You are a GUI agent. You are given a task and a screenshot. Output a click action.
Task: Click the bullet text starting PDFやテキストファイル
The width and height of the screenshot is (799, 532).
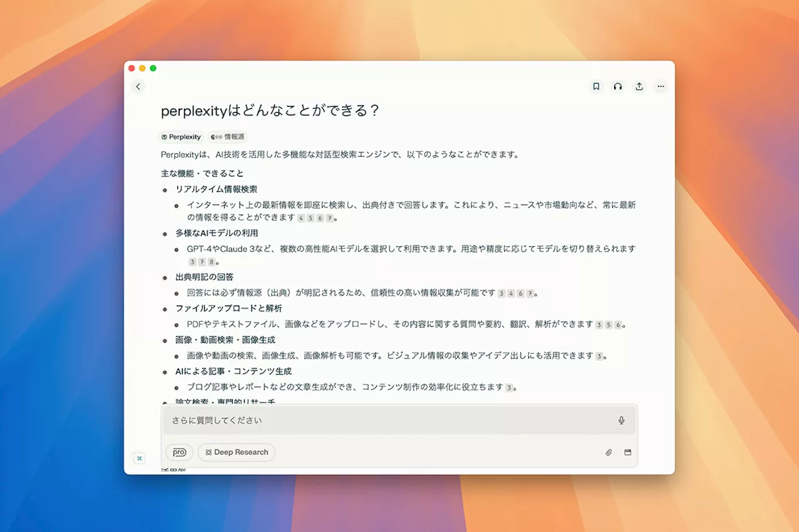click(x=390, y=324)
